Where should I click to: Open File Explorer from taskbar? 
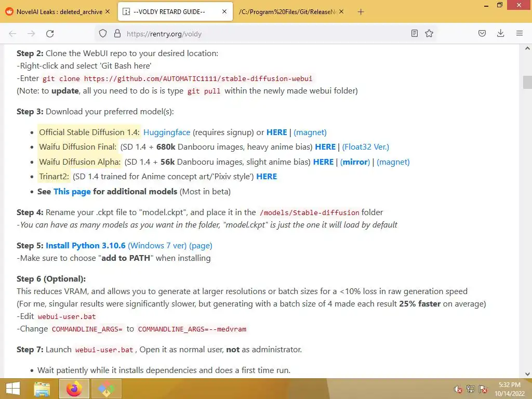[x=42, y=389]
